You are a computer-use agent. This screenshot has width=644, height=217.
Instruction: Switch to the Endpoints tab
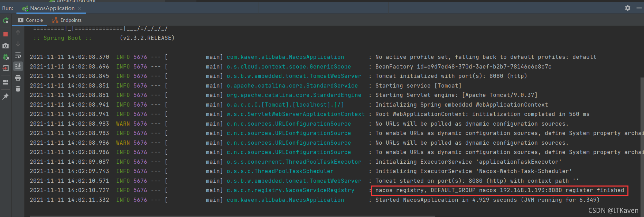coord(67,20)
